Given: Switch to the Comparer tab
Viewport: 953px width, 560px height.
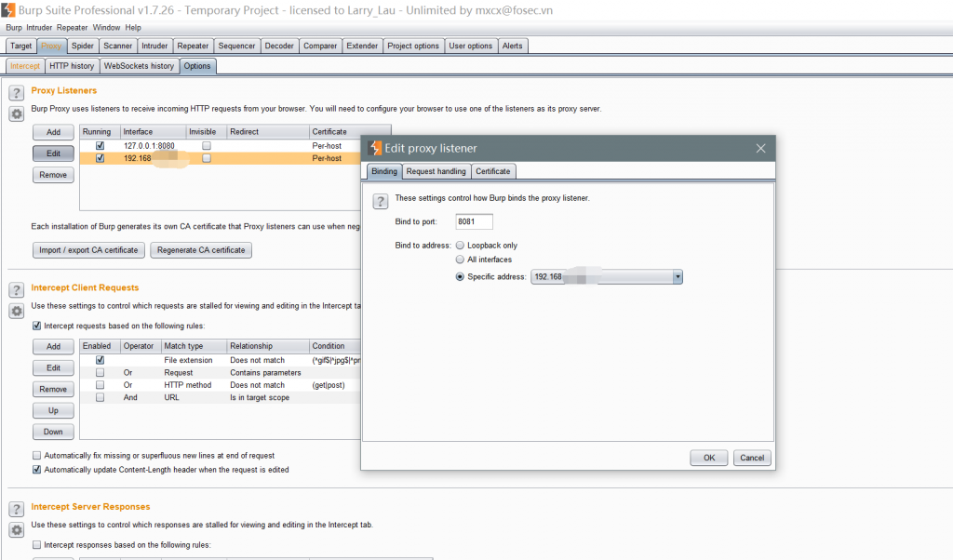Looking at the screenshot, I should tap(320, 46).
